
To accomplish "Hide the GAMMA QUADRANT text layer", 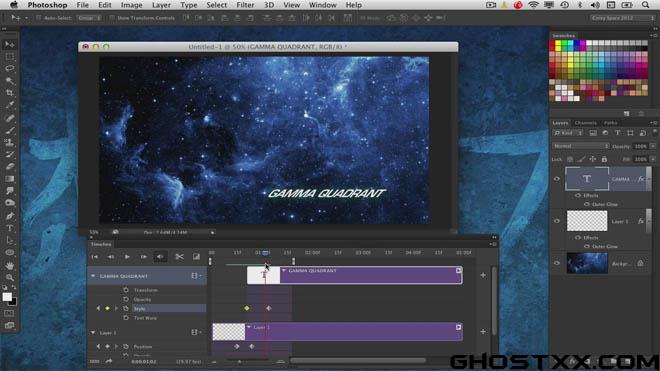I will (x=557, y=179).
